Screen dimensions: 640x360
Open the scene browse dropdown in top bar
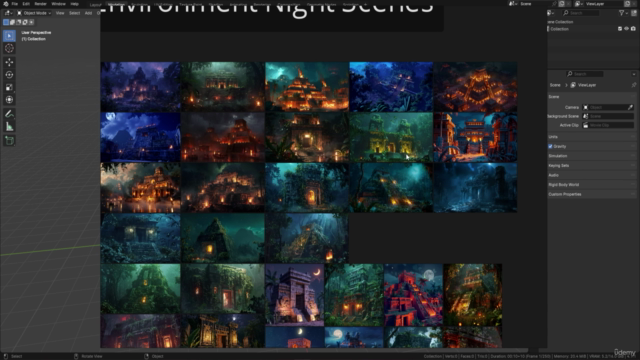click(512, 4)
